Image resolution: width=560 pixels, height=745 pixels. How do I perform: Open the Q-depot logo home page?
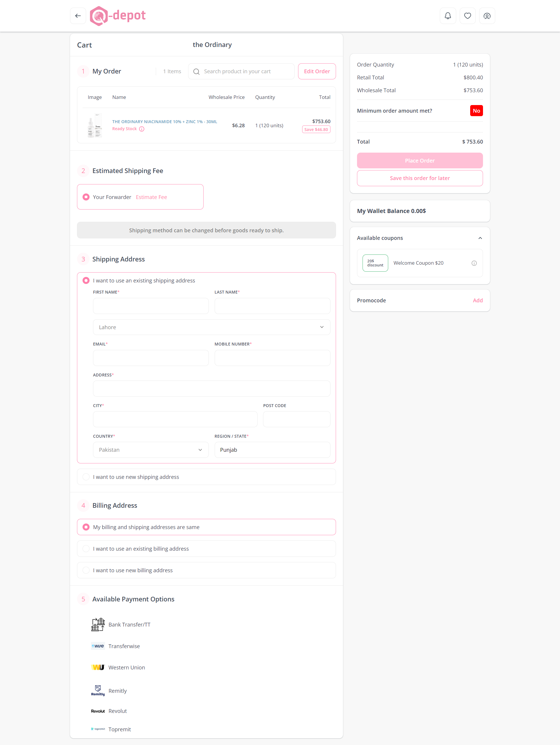118,16
